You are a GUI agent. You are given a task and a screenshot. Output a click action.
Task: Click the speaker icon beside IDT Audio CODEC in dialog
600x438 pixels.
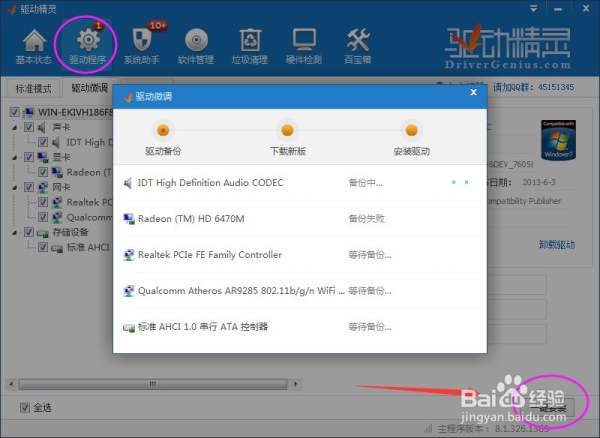point(128,183)
